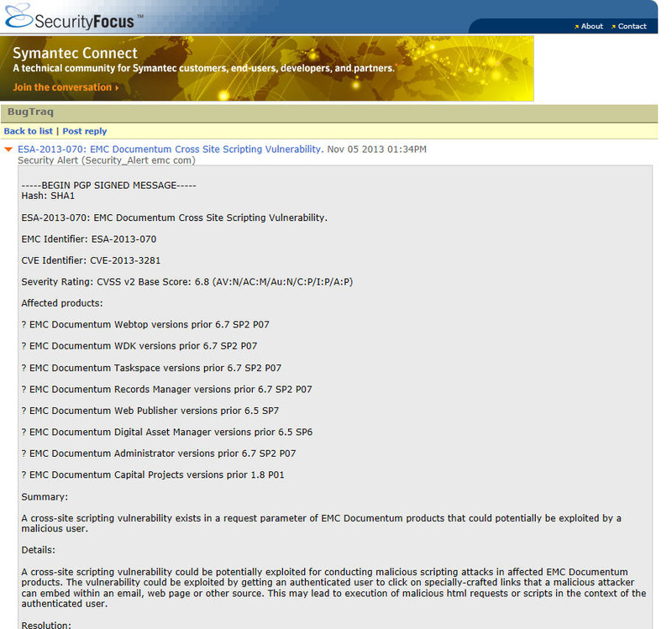672x629 pixels.
Task: Click the arrow icon beside Contact
Action: [x=613, y=26]
